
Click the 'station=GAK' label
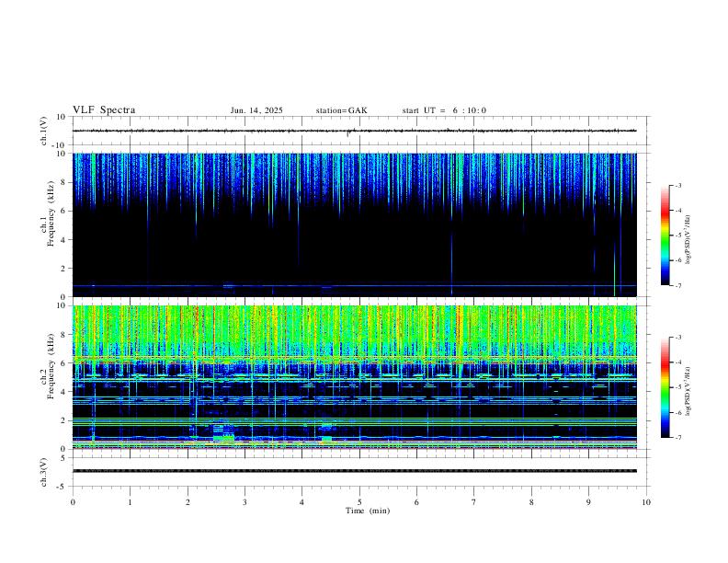click(x=341, y=110)
